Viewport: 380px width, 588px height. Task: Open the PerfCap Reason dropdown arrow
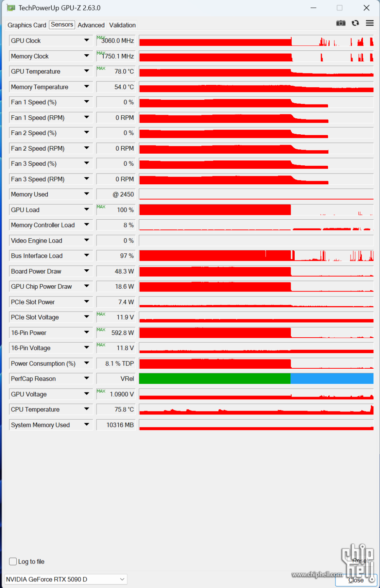[86, 379]
